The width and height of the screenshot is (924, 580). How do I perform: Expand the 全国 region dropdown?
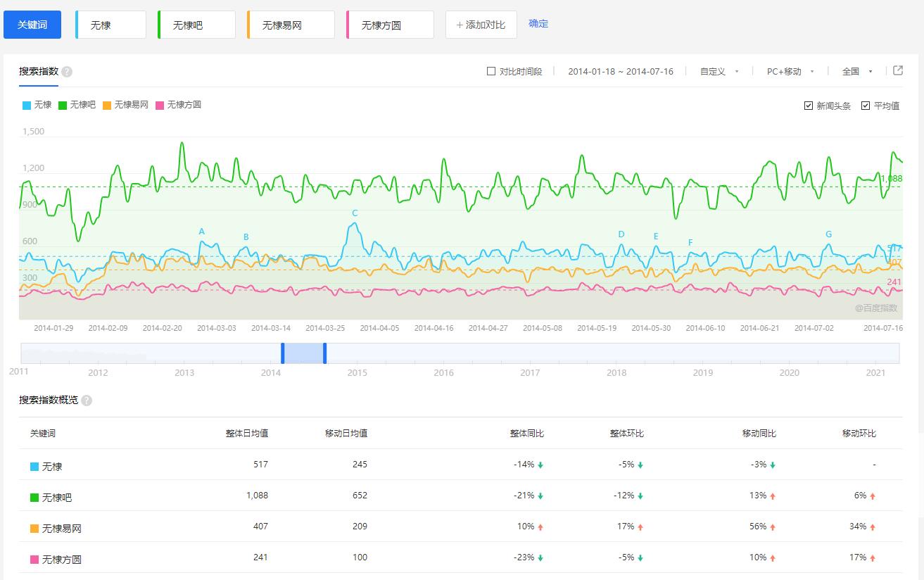point(856,71)
